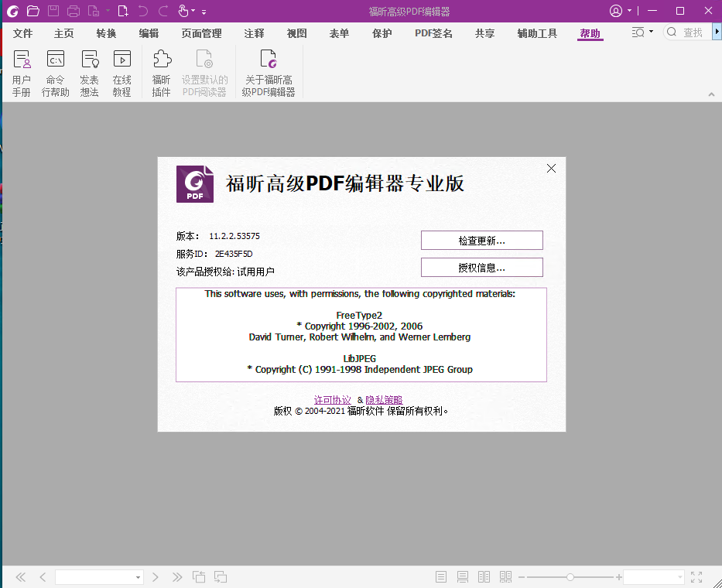
Task: Click 关于福昕高级PDF编辑器 about icon
Action: coord(269,73)
